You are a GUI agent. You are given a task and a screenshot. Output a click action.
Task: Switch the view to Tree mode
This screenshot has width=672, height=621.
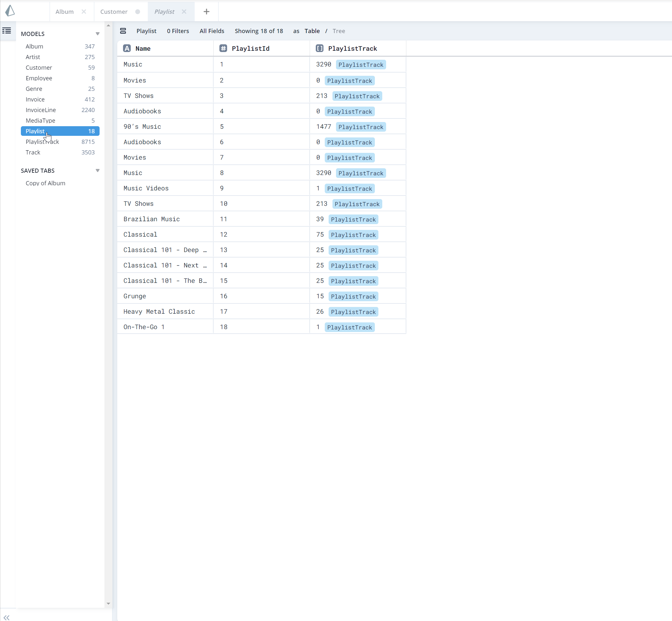[x=339, y=31]
